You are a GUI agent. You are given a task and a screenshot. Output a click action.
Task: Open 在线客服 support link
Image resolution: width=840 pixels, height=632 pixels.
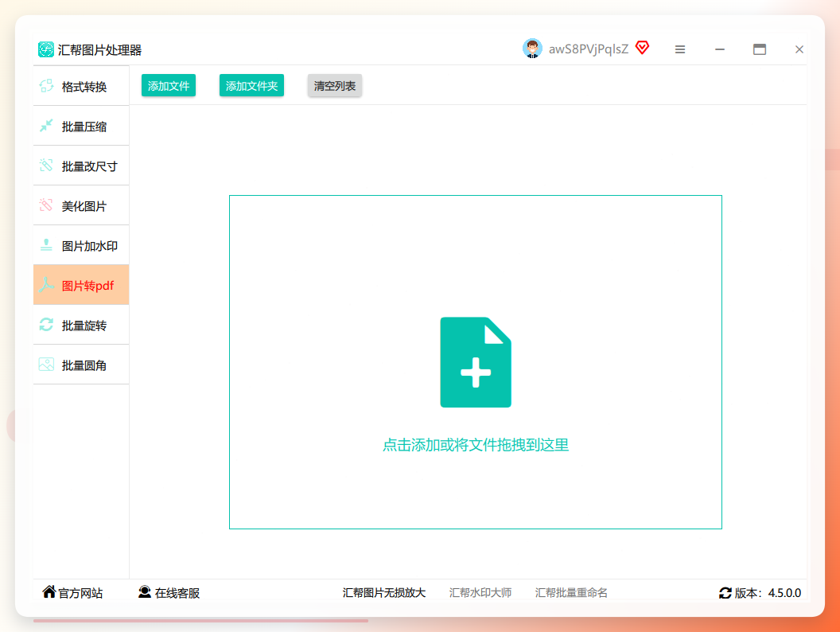(x=177, y=593)
